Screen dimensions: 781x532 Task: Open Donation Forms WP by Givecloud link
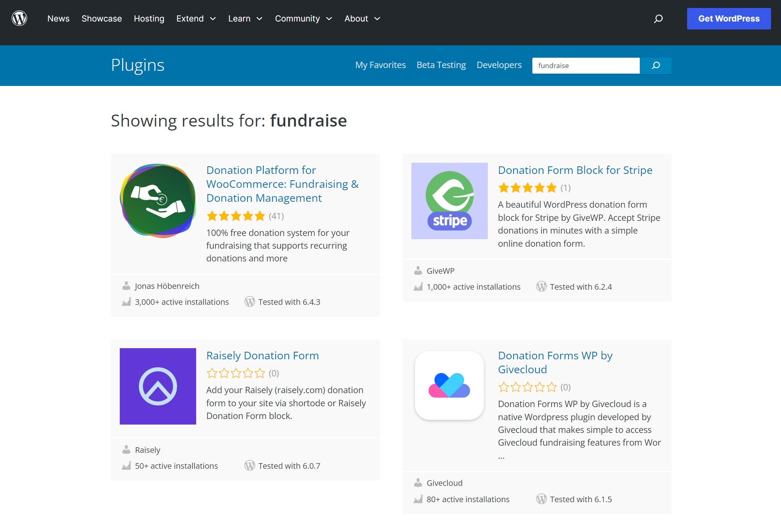(x=555, y=362)
